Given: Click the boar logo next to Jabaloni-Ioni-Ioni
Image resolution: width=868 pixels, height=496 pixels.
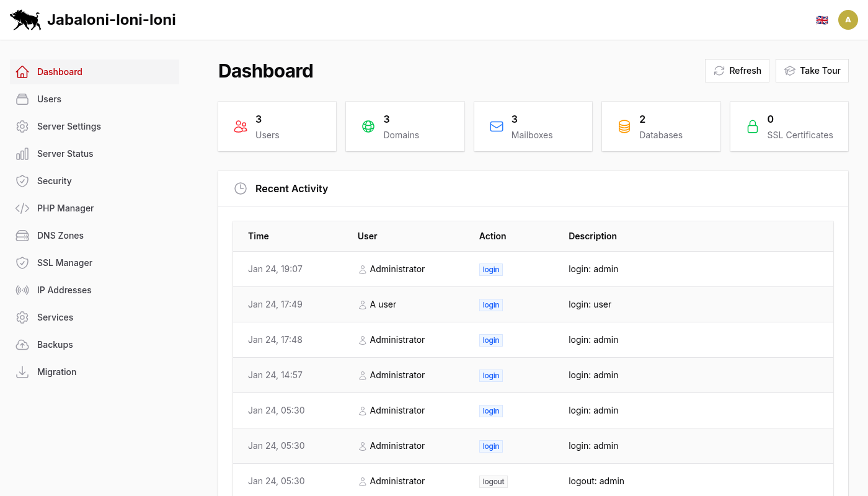Looking at the screenshot, I should coord(25,19).
